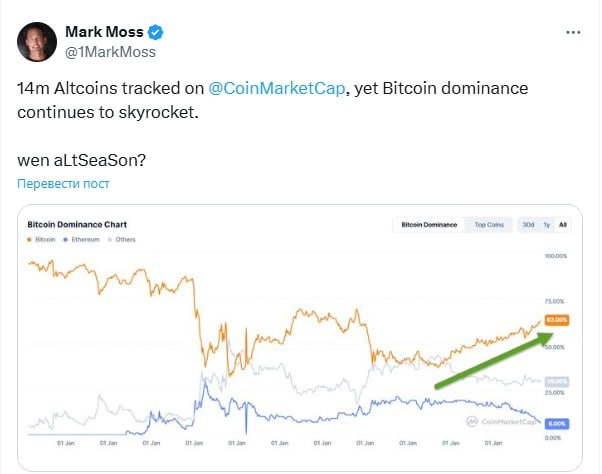Select the 30d time range
This screenshot has width=602, height=474.
[528, 225]
